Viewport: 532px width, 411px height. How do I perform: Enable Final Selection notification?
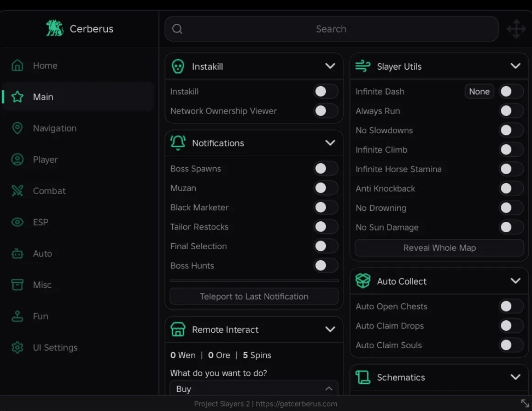tap(326, 246)
